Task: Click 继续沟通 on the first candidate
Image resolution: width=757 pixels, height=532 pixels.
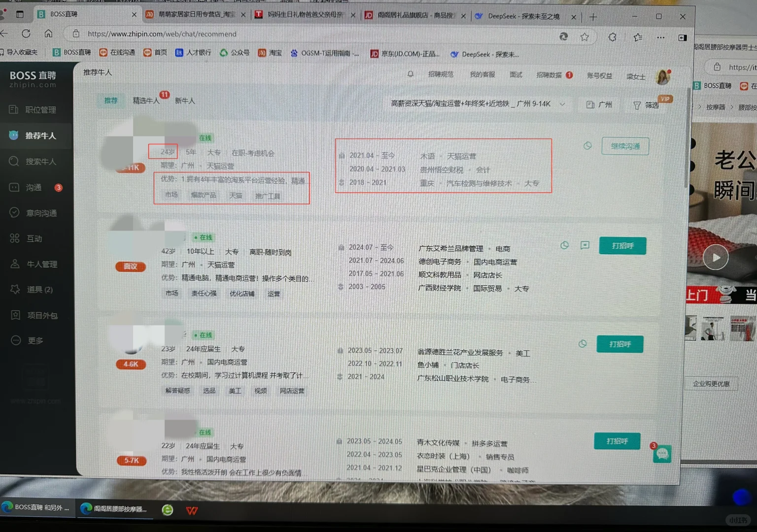Action: [625, 146]
